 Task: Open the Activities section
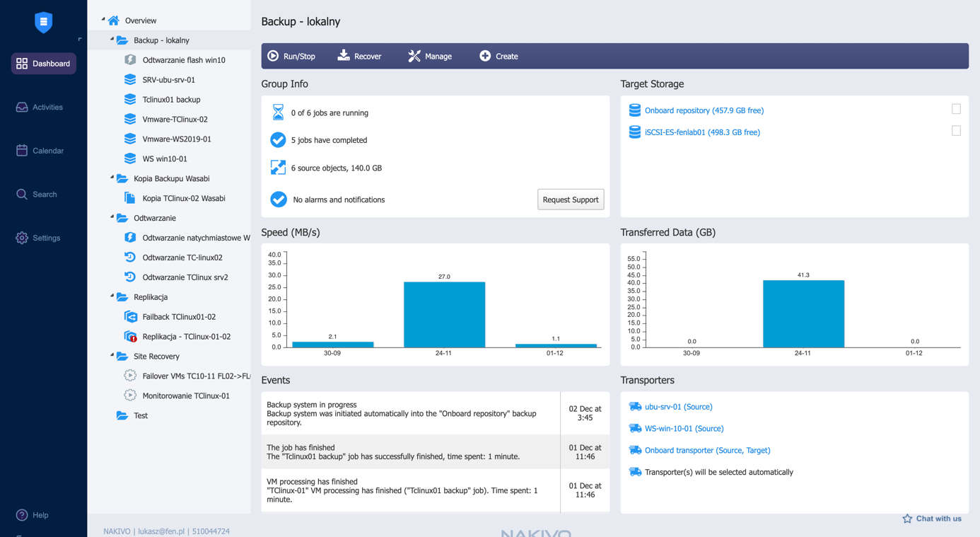click(x=40, y=108)
